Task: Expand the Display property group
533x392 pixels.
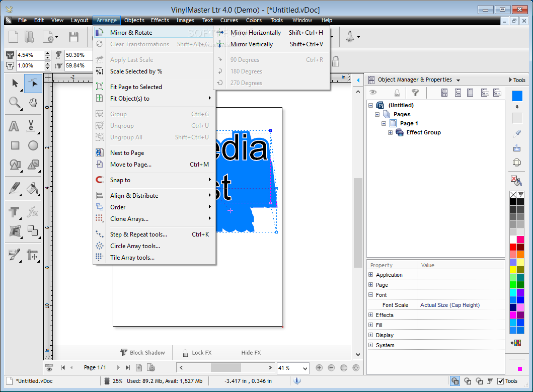Action: 370,335
